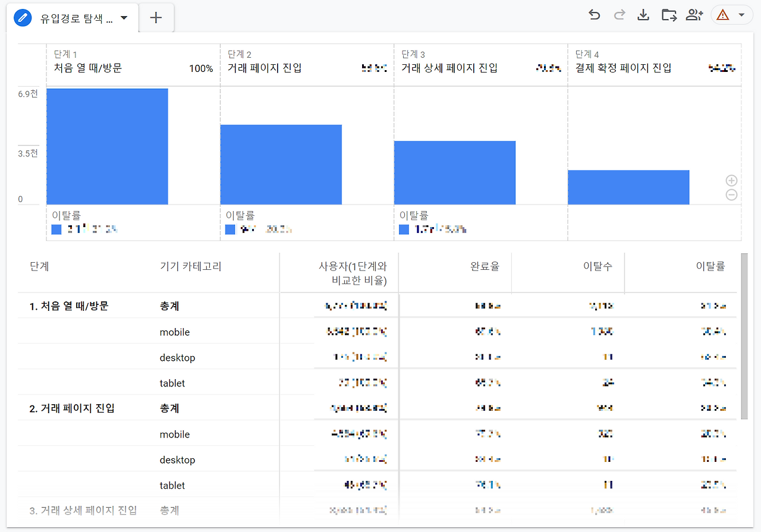Select the mobile row under 처음 열 때/방문

tap(174, 332)
